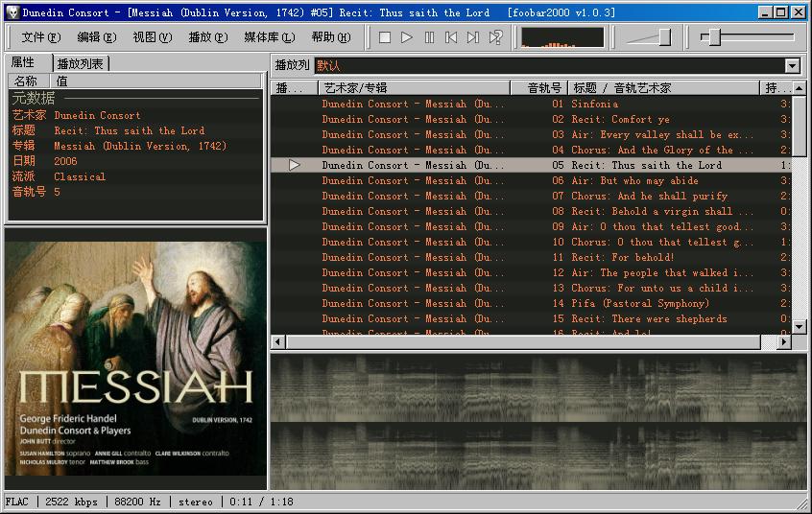
Task: Click horizontal scrollbar left arrow
Action: pos(278,341)
